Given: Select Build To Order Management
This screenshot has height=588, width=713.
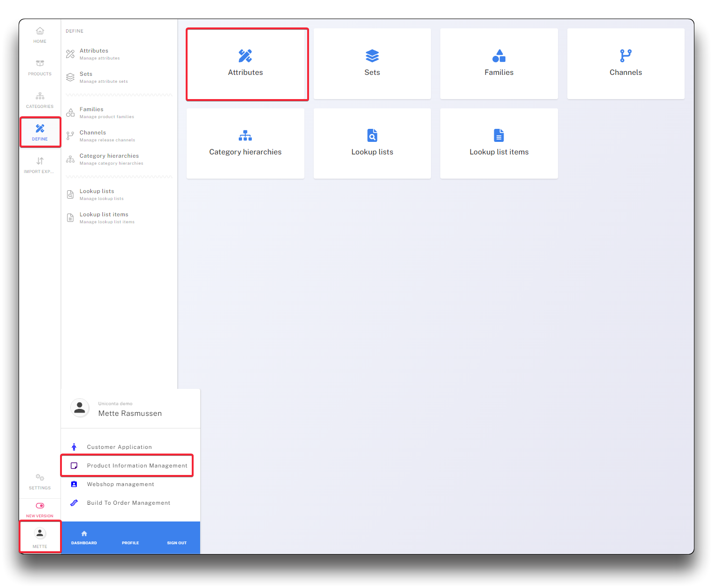Looking at the screenshot, I should click(128, 503).
